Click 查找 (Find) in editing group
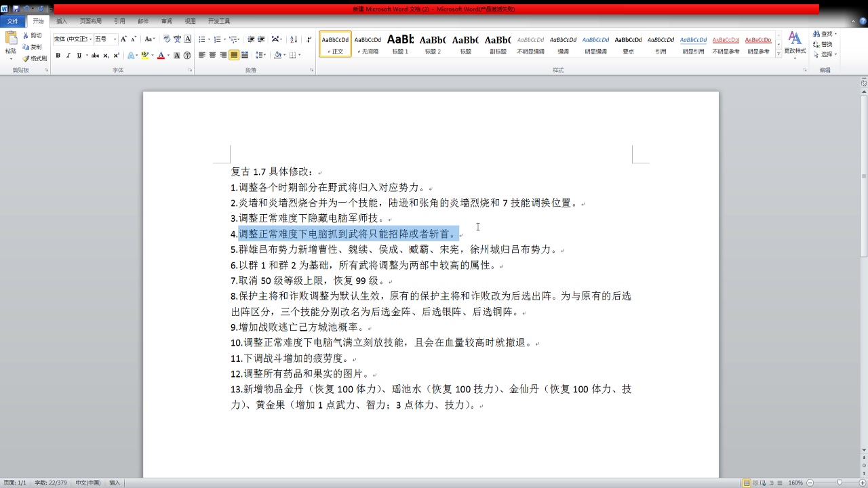Viewport: 868px width, 488px height. [826, 34]
